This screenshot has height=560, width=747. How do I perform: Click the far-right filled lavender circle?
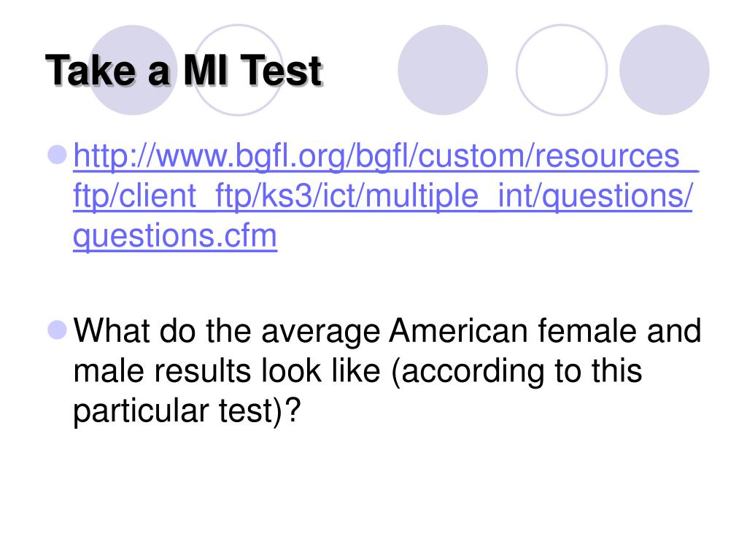click(x=664, y=70)
